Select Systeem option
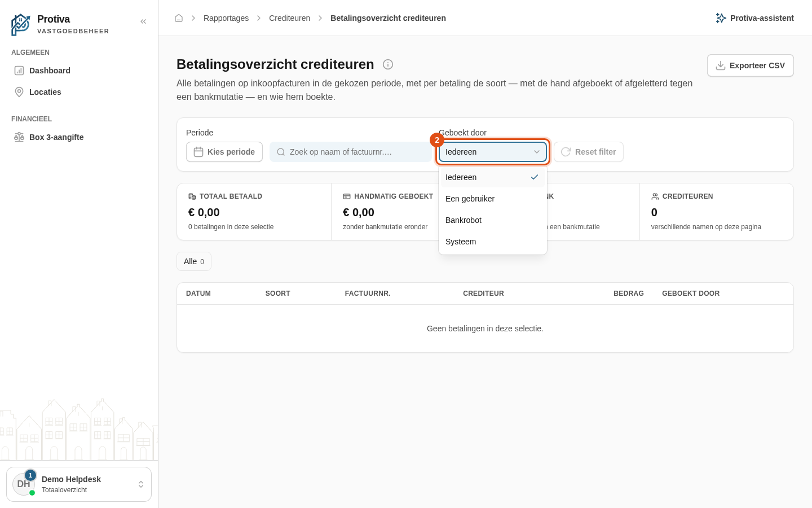812x508 pixels. point(493,242)
